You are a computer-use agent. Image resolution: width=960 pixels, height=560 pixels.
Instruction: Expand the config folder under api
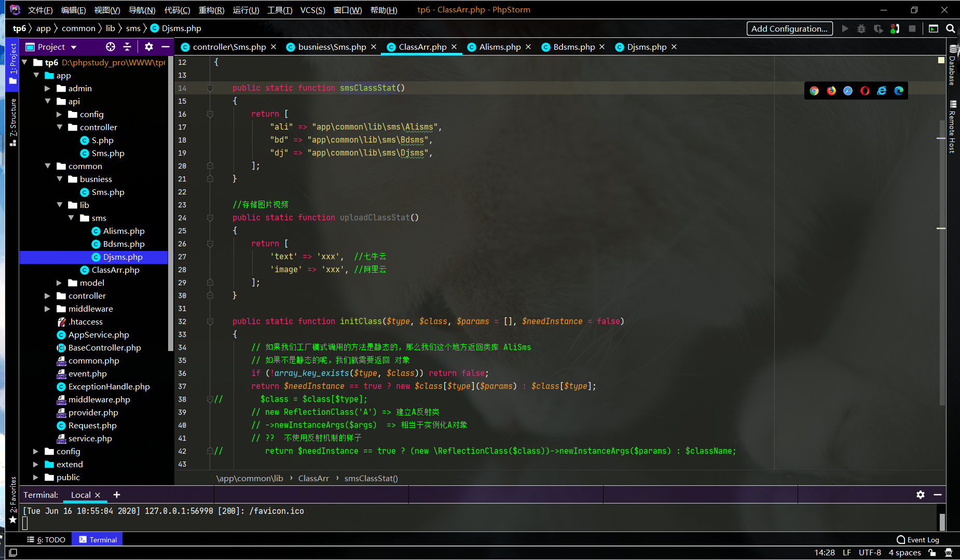tap(59, 115)
